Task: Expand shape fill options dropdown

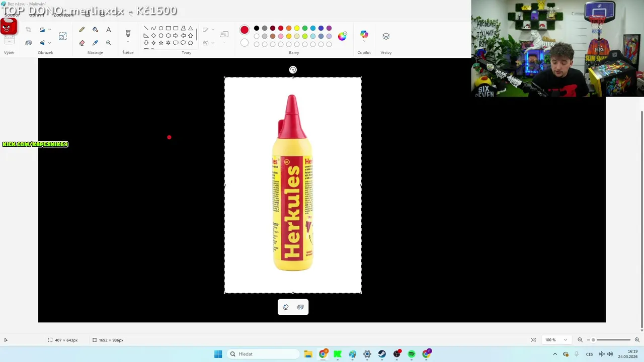Action: click(212, 43)
